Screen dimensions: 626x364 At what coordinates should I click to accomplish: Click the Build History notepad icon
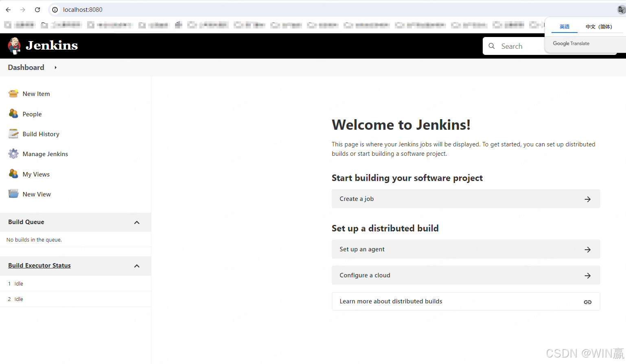click(13, 134)
